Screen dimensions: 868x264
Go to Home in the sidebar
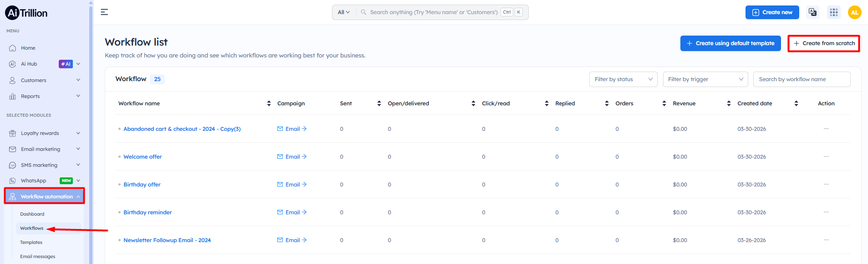point(28,48)
